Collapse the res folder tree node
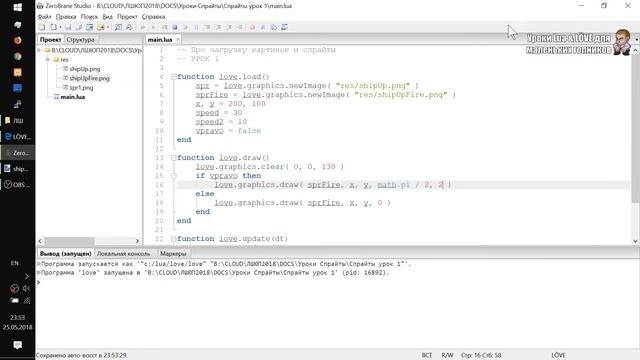Viewport: 640px width, 360px height. pos(48,60)
